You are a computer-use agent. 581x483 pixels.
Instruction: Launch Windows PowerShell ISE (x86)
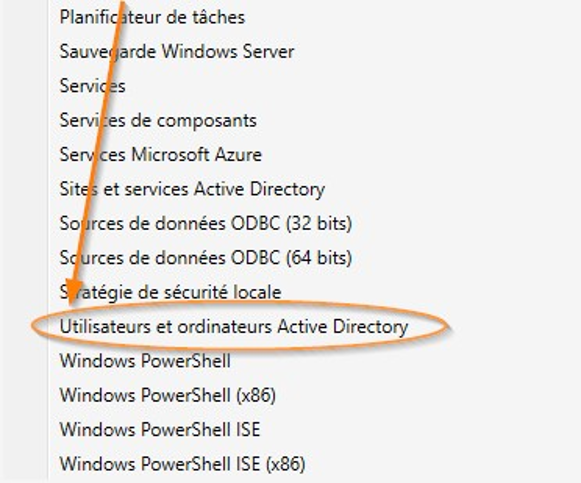click(x=183, y=464)
